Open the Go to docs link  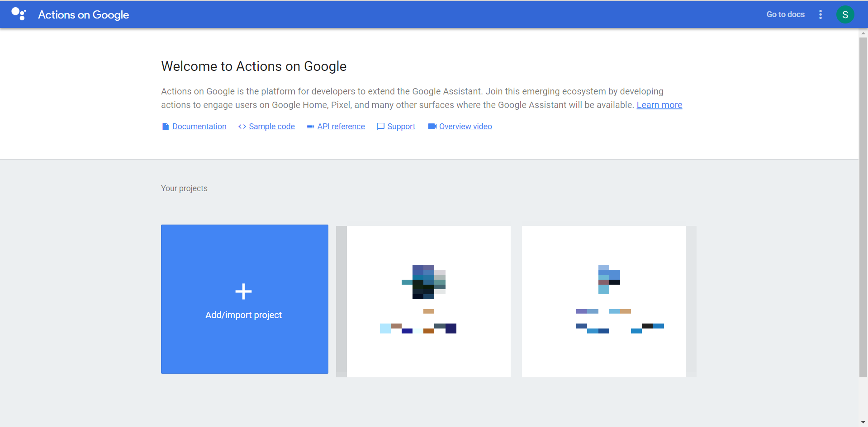(x=785, y=14)
